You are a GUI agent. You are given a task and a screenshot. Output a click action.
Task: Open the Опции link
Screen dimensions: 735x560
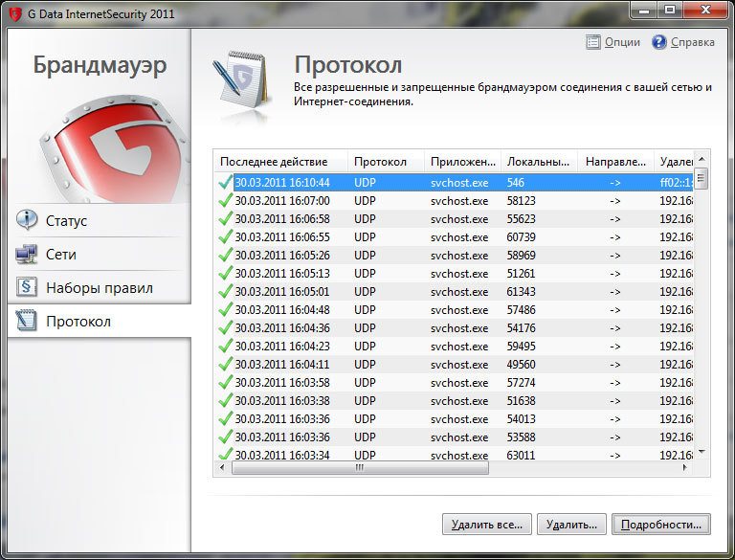[622, 42]
